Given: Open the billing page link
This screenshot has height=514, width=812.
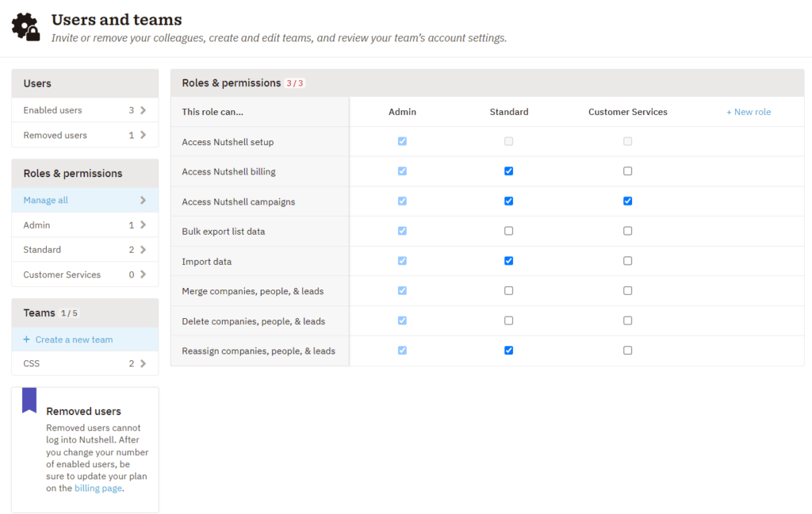Looking at the screenshot, I should [98, 488].
